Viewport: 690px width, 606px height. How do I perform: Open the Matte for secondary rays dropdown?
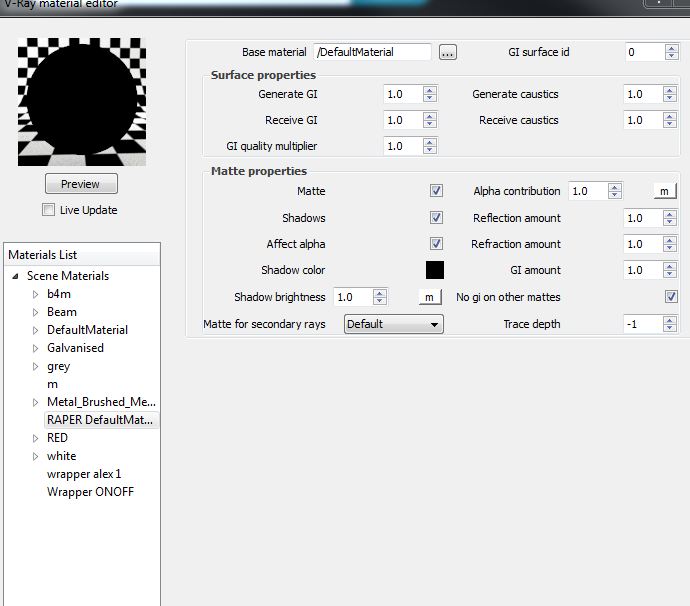(394, 324)
